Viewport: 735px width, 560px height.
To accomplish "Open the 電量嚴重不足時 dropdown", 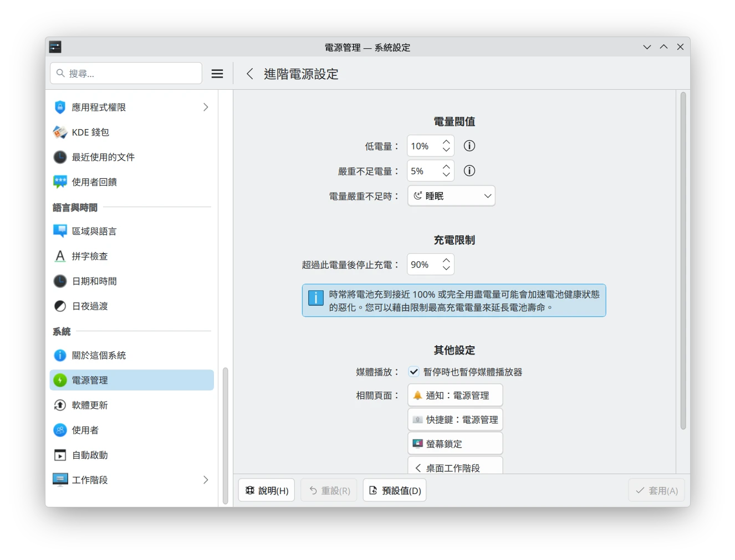I will tap(451, 196).
